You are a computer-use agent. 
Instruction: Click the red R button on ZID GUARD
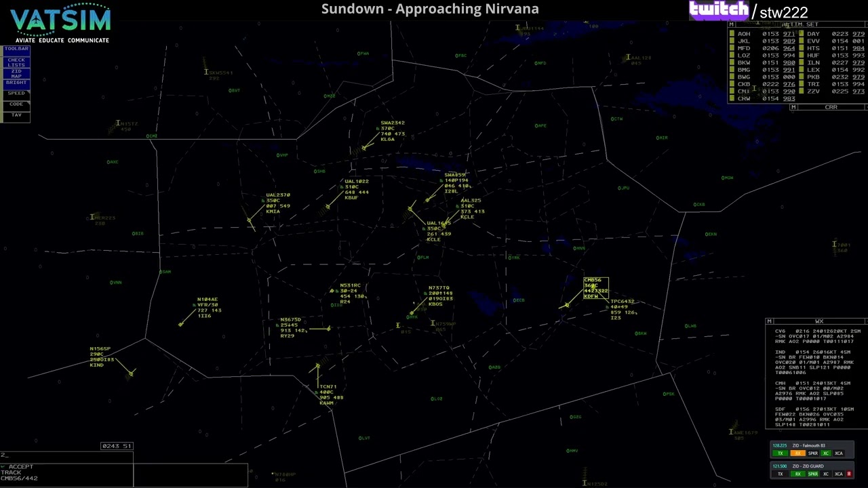click(849, 474)
